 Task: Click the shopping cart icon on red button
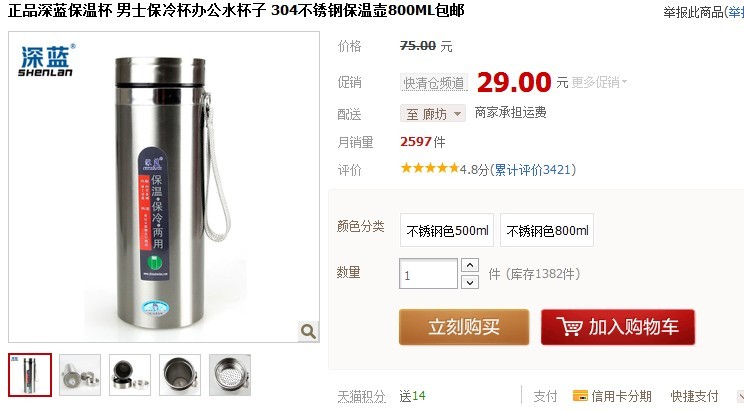pos(570,327)
